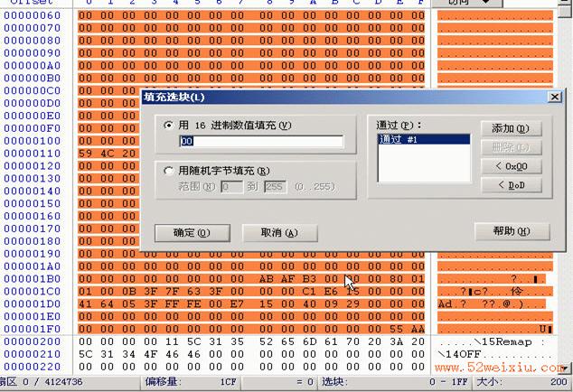573x392 pixels.
Task: Select the random bytes fill radio button
Action: [x=168, y=171]
